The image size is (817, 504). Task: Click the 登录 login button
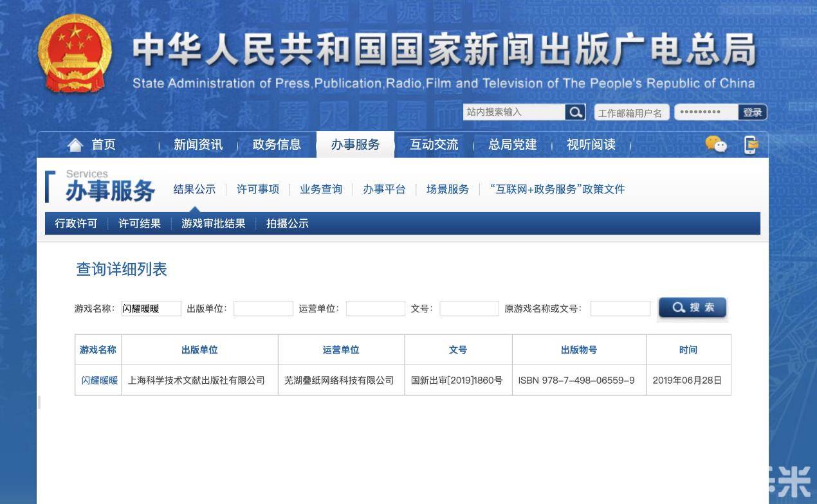pos(752,113)
